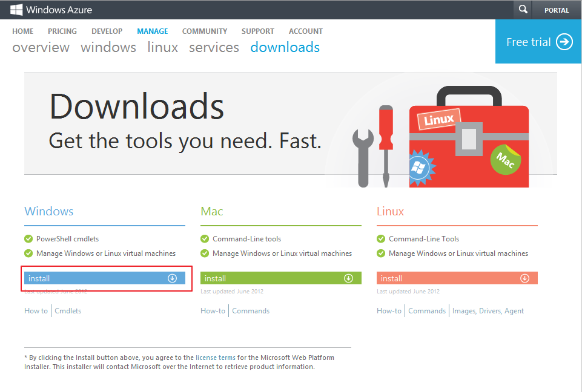Install the Windows tools

[x=105, y=278]
